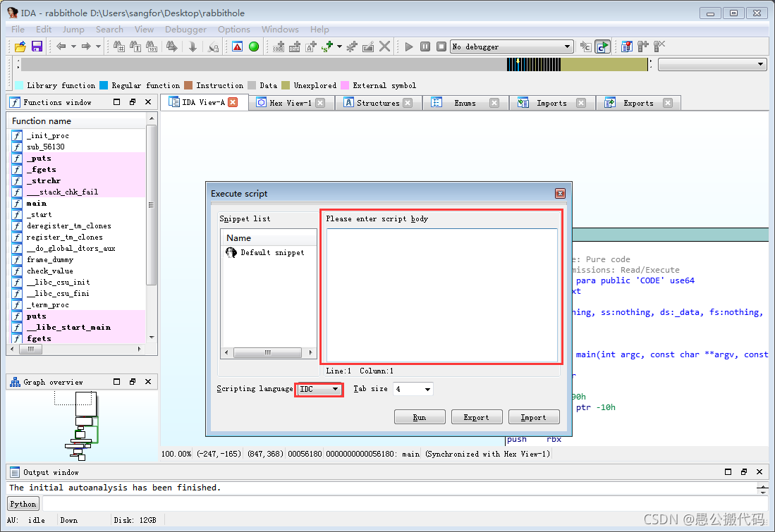Click the pause process button
Screen dimensions: 775x532
[425, 47]
